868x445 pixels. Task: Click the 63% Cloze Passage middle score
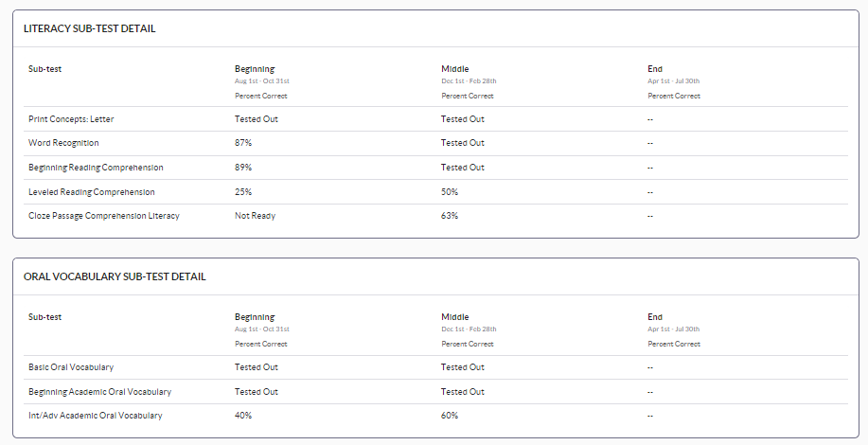point(450,216)
